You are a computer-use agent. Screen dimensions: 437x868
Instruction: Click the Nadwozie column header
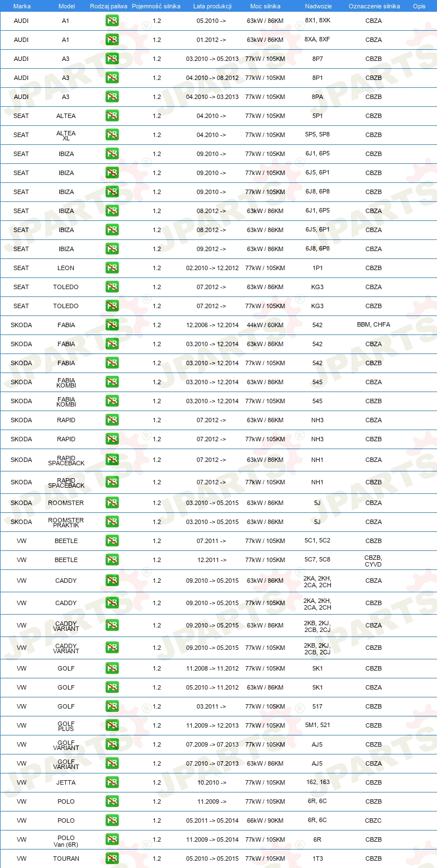[318, 6]
